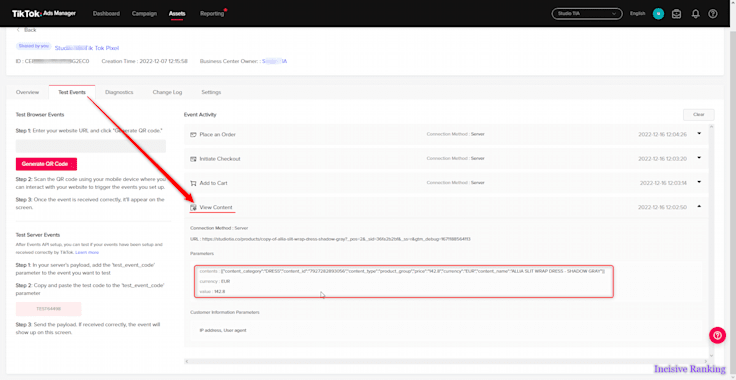Open the Campaign menu

[x=144, y=14]
